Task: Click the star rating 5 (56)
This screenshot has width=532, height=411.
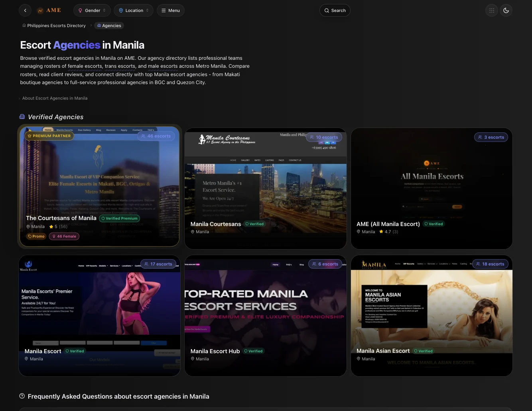Action: (x=58, y=226)
